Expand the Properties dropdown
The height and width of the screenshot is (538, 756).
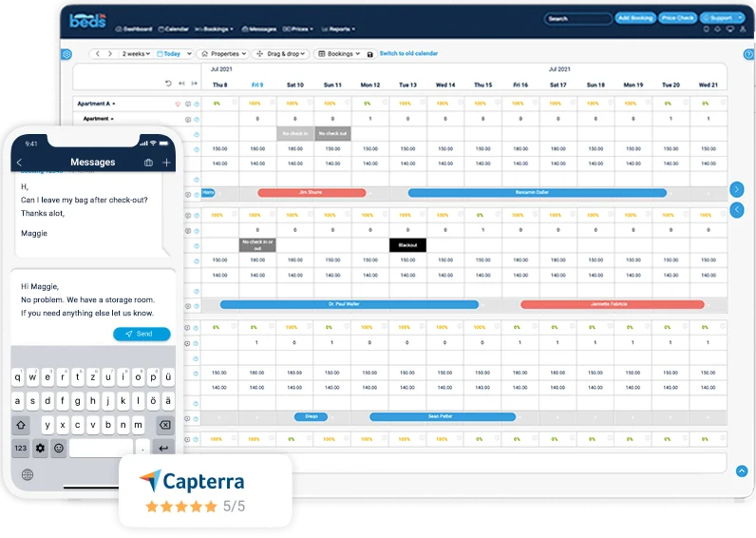[224, 53]
